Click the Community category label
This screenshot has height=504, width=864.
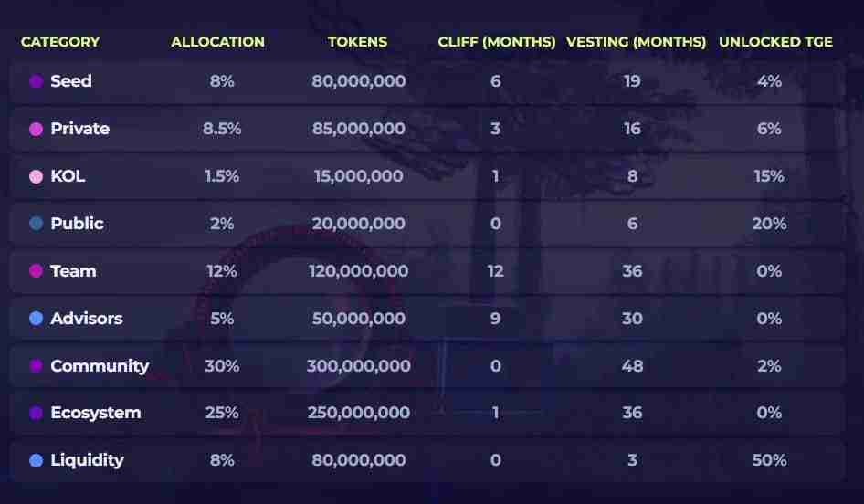[x=100, y=366]
